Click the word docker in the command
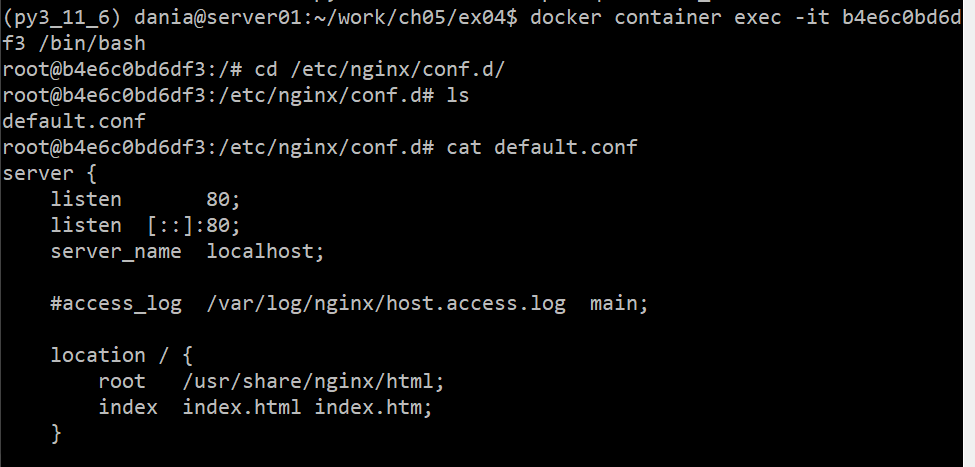Viewport: 975px width, 467px height. click(565, 19)
